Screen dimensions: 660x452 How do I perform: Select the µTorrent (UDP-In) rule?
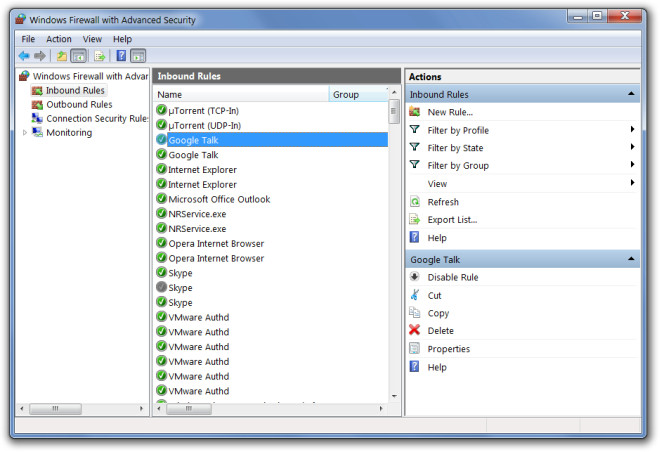204,125
